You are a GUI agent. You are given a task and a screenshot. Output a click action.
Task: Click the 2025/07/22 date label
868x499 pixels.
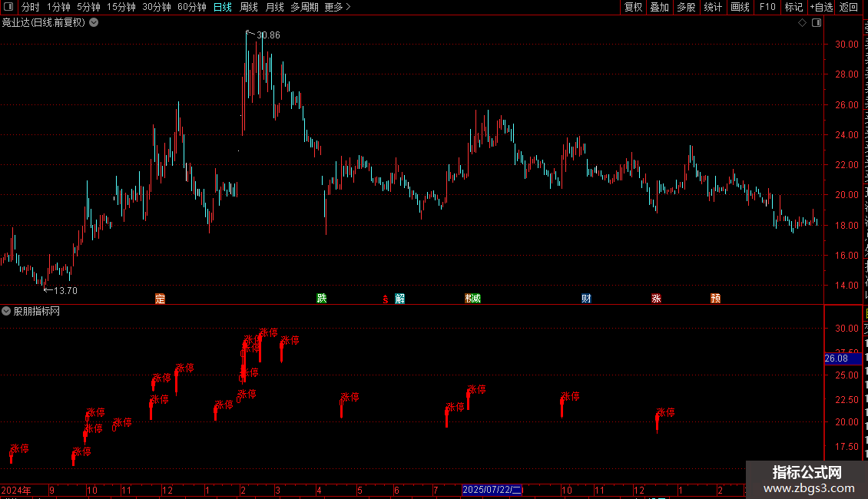pyautogui.click(x=492, y=490)
